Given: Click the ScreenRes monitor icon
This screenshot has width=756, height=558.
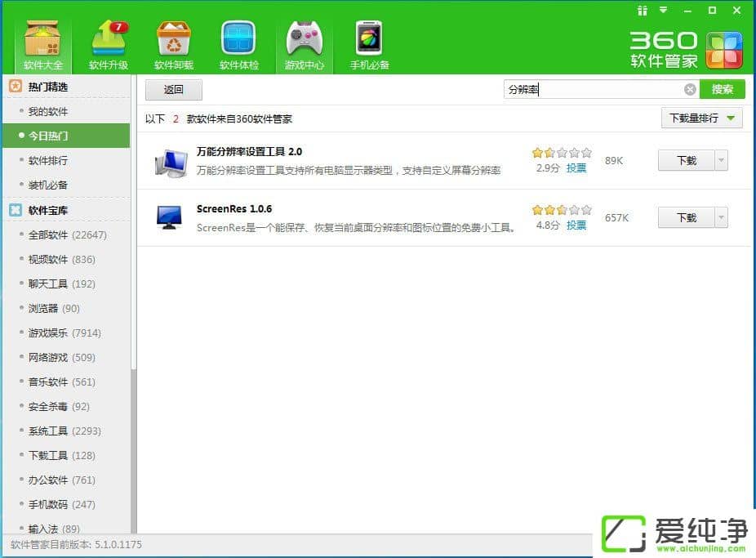Looking at the screenshot, I should pos(169,218).
